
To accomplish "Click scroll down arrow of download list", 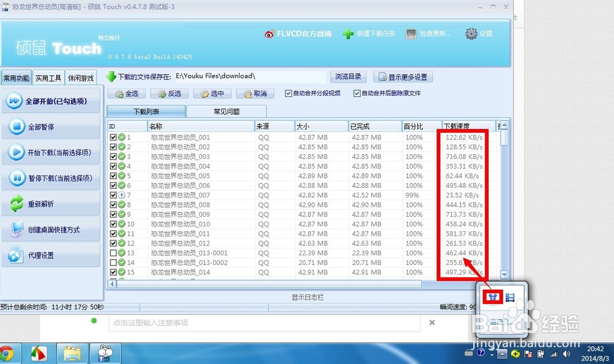I will (504, 275).
